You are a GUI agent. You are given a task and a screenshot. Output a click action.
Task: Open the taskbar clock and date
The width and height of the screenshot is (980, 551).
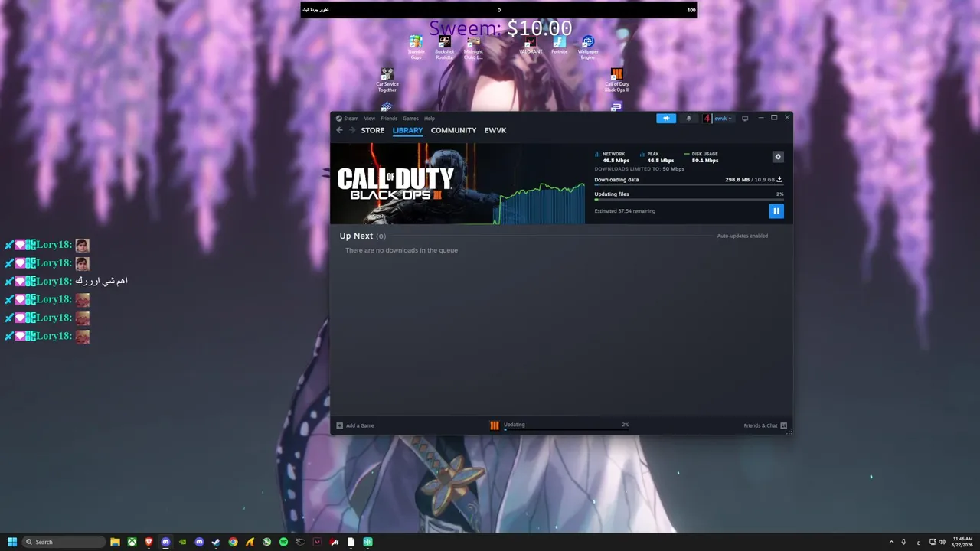(962, 542)
